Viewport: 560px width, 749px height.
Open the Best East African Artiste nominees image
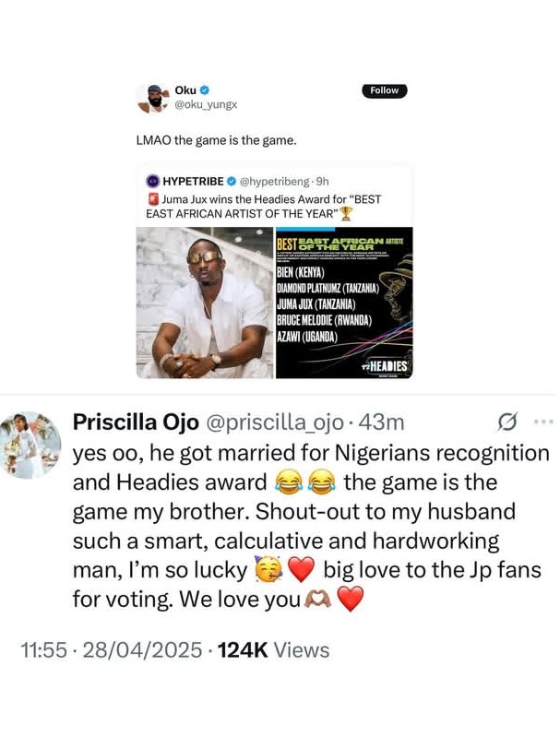(343, 303)
